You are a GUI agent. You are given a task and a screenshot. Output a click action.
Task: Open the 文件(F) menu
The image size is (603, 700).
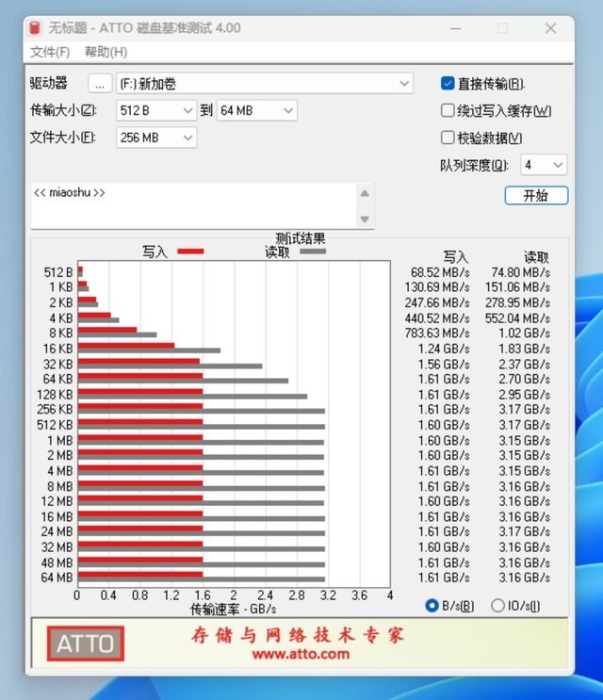[50, 52]
